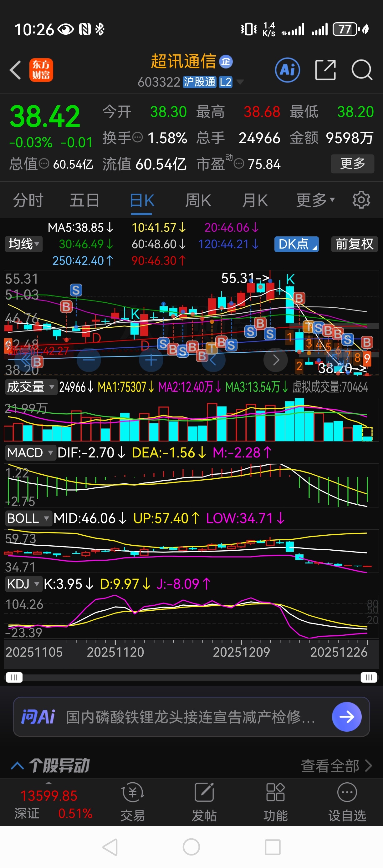Toggle the DK点 indicator
Viewport: 383px width, 868px height.
point(296,244)
